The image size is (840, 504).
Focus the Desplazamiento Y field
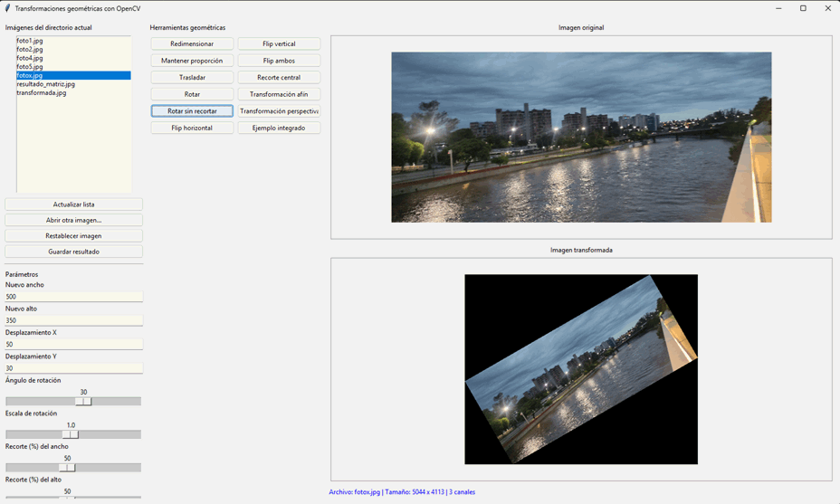(x=74, y=368)
